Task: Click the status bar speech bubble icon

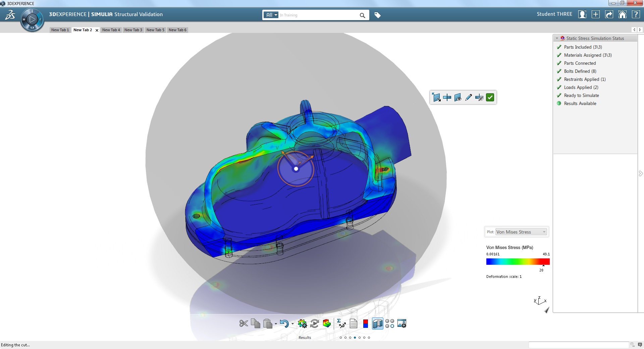Action: click(640, 345)
